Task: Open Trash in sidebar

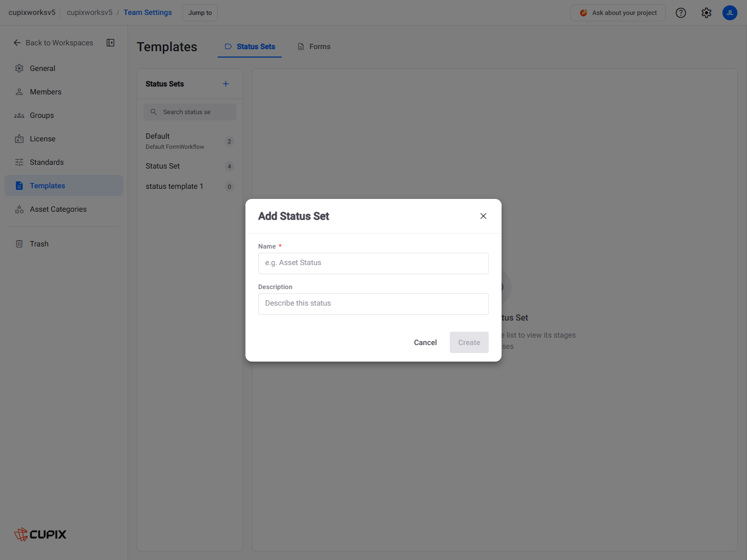Action: click(x=63, y=244)
